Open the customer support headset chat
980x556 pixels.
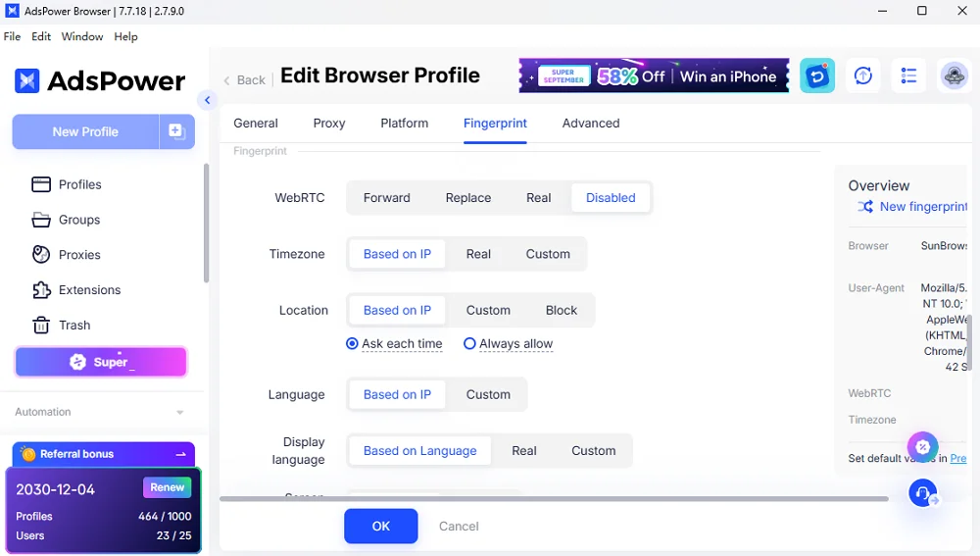point(922,492)
